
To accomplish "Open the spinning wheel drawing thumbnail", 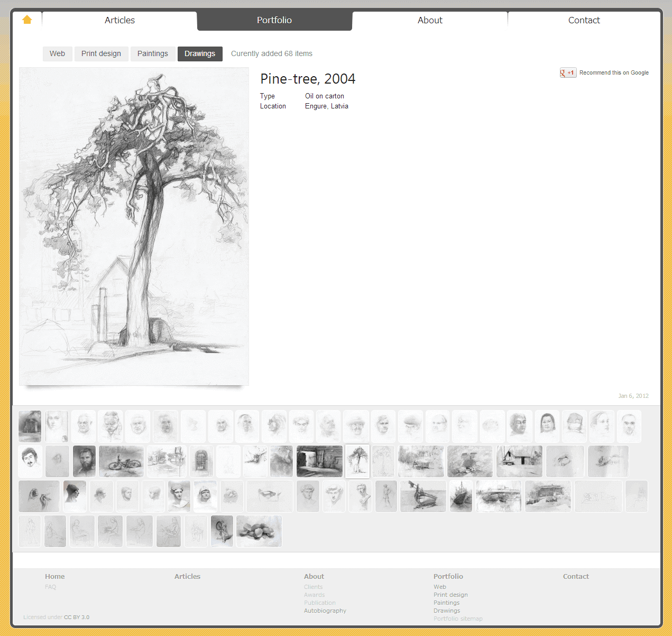I will (222, 531).
